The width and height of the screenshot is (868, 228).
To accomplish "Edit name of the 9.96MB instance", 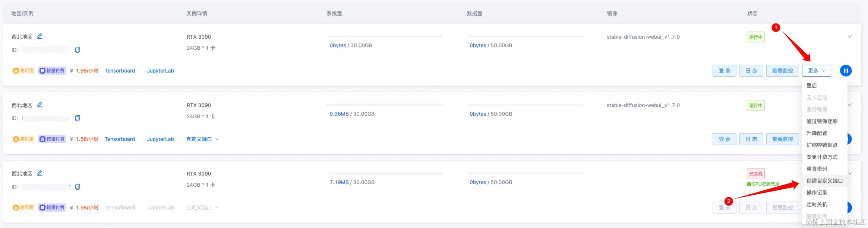I will pos(40,105).
